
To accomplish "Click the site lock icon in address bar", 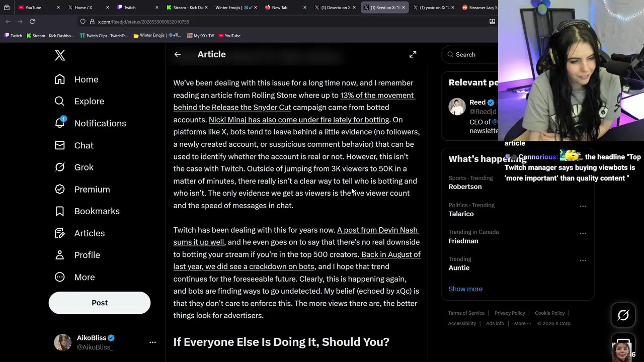I will [92, 22].
